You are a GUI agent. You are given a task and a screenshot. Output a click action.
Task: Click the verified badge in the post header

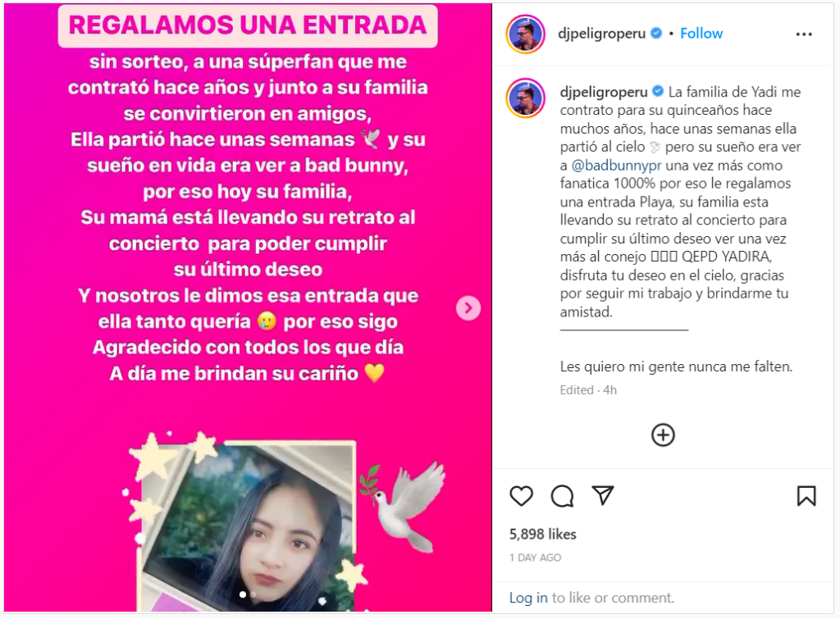click(656, 33)
